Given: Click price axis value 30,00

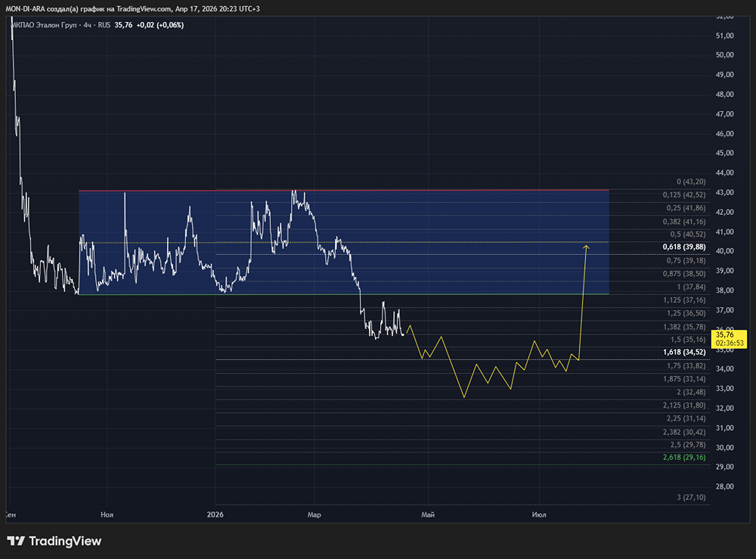Looking at the screenshot, I should pos(725,448).
